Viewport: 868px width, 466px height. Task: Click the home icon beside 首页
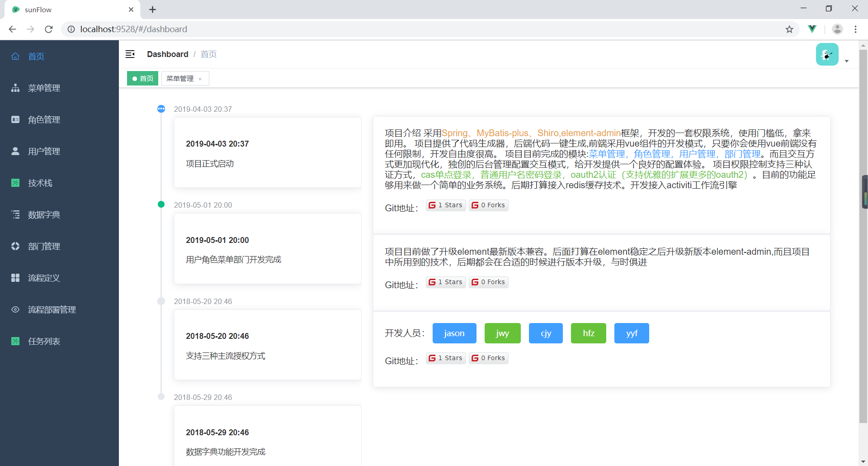(15, 56)
